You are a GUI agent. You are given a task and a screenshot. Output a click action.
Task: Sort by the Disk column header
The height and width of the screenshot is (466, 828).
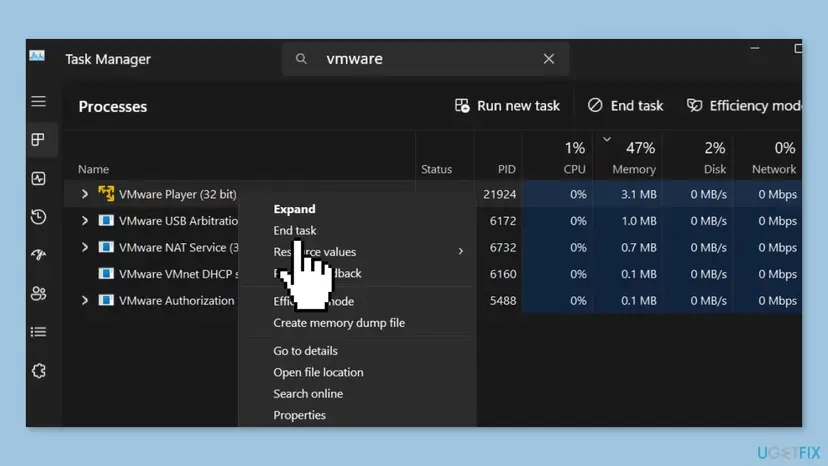(x=714, y=169)
